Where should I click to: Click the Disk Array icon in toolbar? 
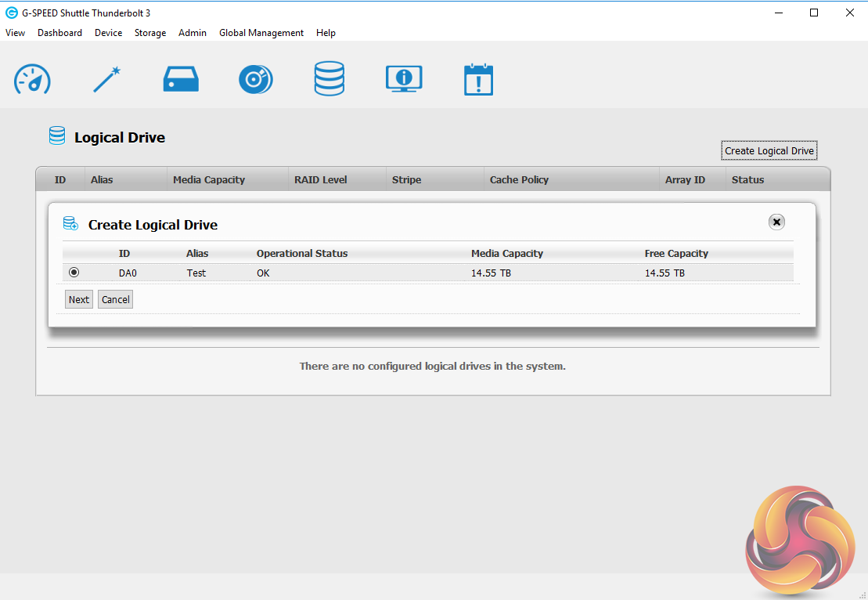point(255,79)
